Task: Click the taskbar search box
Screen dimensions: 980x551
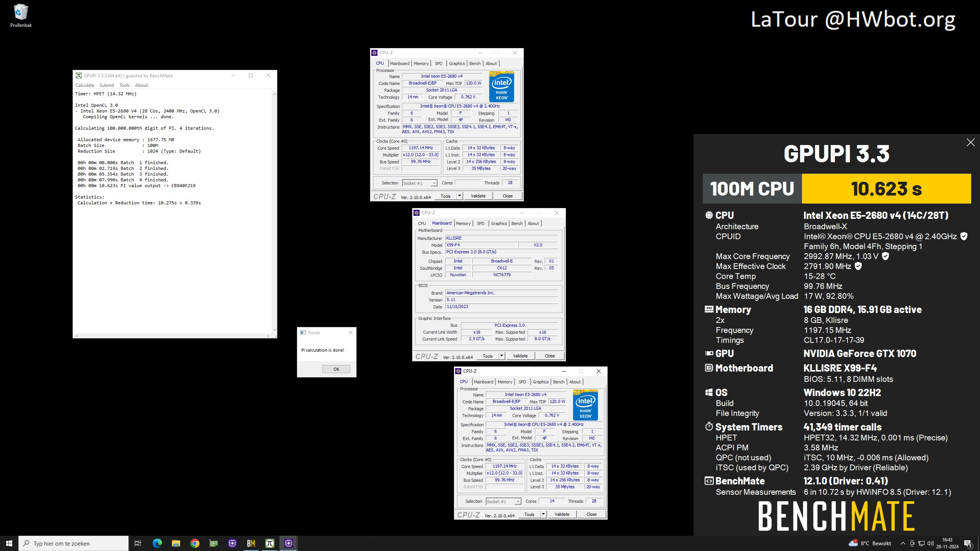Action: pos(73,543)
